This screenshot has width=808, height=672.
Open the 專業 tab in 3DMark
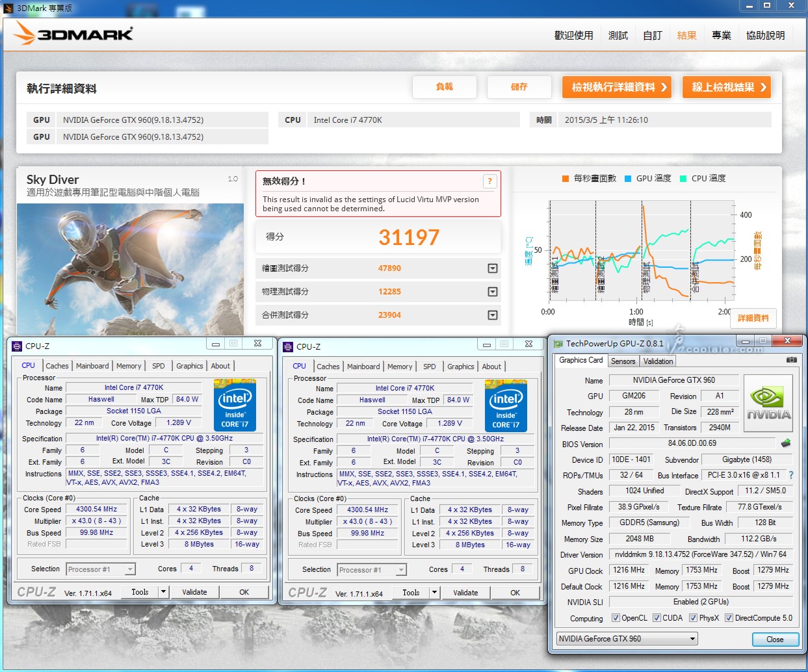coord(721,35)
